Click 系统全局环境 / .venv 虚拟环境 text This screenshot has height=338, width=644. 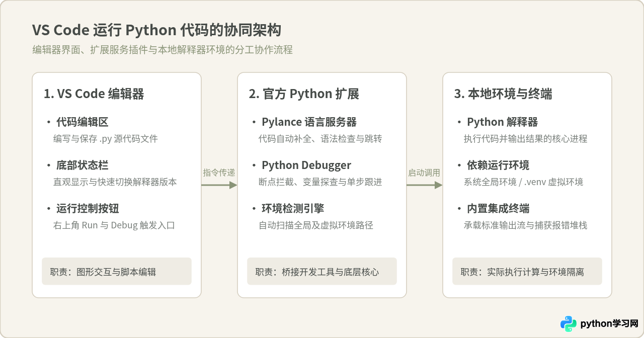524,182
